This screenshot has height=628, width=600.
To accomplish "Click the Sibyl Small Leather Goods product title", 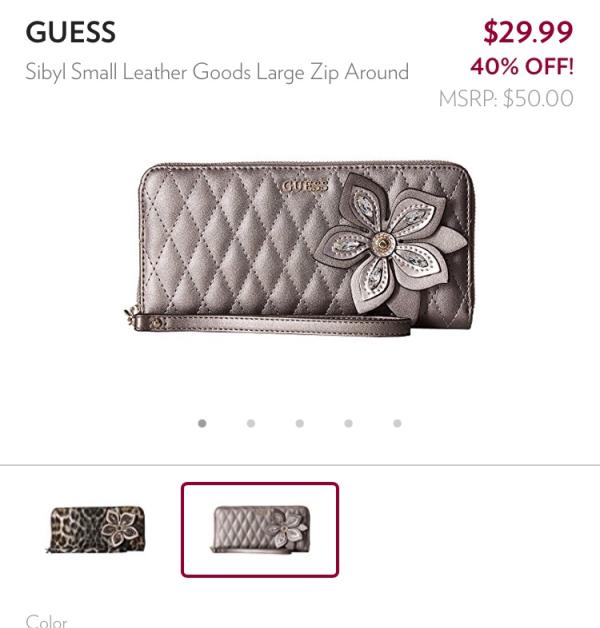I will tap(217, 72).
